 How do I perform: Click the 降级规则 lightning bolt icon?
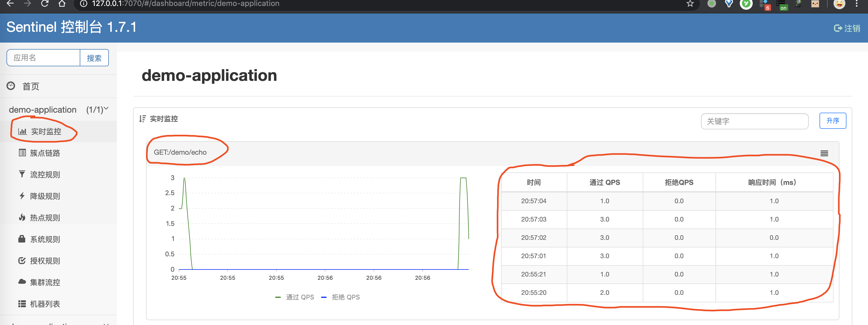22,196
